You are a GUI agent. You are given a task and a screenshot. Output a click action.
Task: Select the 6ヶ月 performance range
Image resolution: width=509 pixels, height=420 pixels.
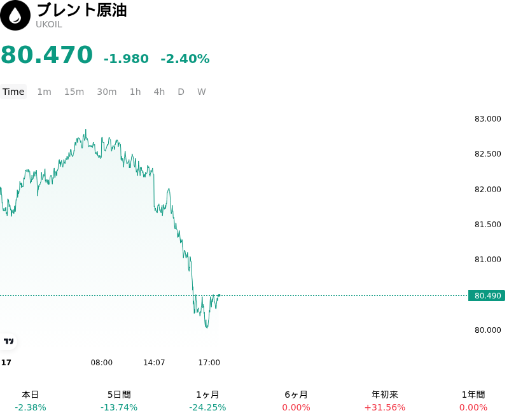pos(296,401)
